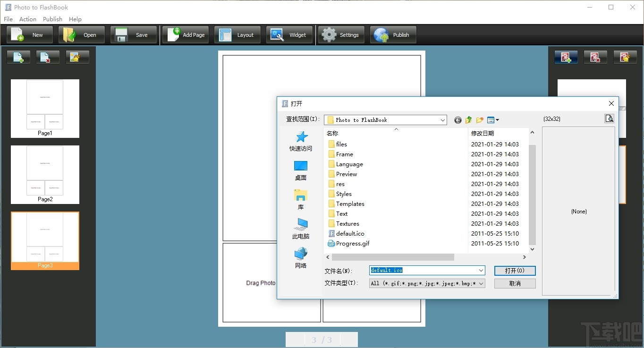Select the Text folder icon
Viewport: 644px width, 348px height.
click(331, 213)
